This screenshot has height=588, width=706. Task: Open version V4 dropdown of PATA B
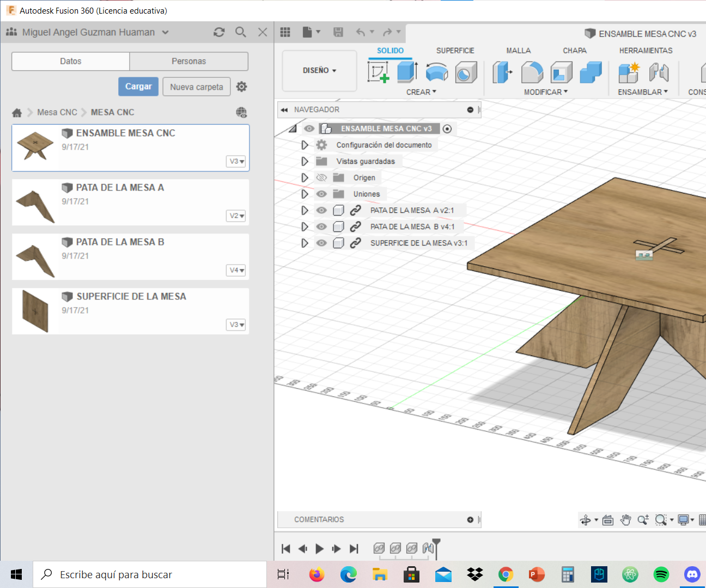(236, 270)
